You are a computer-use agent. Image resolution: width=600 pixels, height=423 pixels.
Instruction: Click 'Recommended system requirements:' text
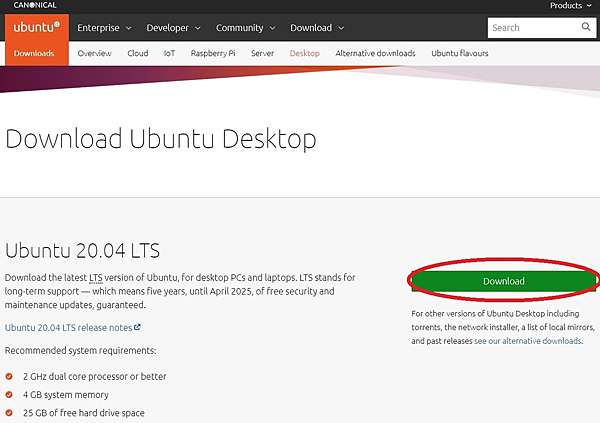pyautogui.click(x=80, y=351)
